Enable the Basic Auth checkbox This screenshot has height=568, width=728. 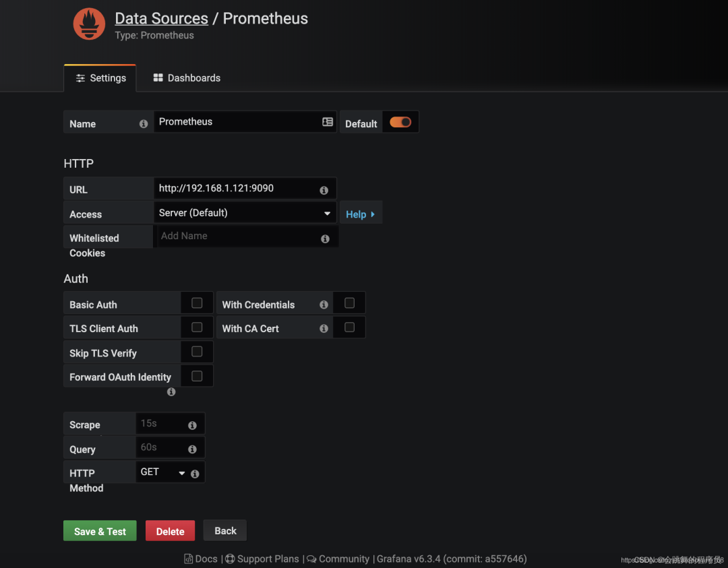pos(197,303)
